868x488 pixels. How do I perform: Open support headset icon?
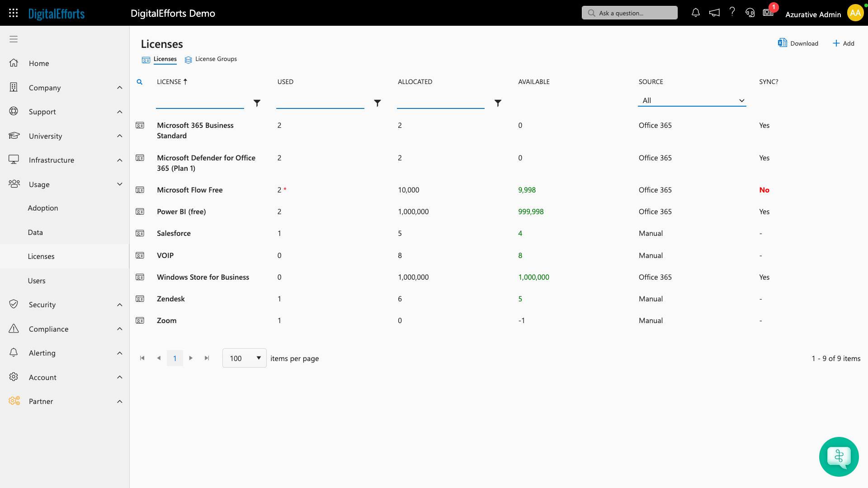coord(750,13)
